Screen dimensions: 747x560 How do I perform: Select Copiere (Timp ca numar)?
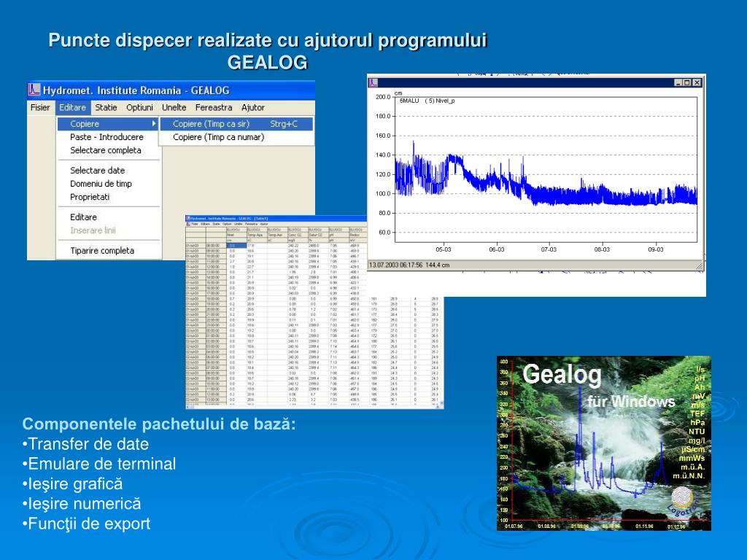tap(236, 137)
